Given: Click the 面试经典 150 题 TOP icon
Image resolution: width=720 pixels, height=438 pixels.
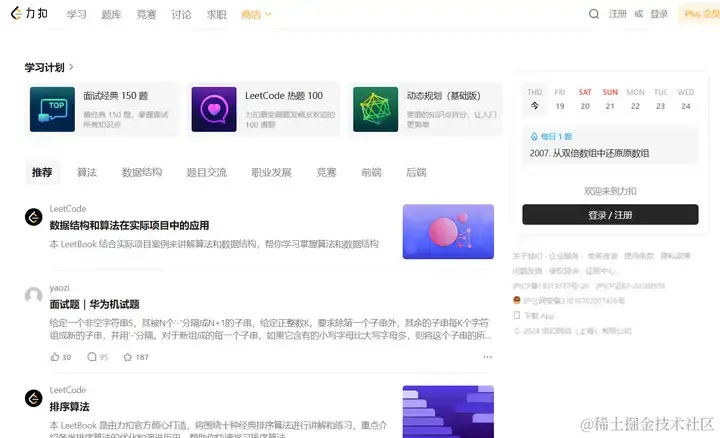Looking at the screenshot, I should (52, 109).
